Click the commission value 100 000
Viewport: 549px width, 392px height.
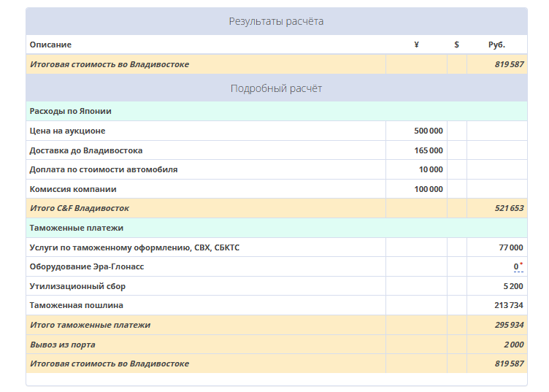click(429, 189)
